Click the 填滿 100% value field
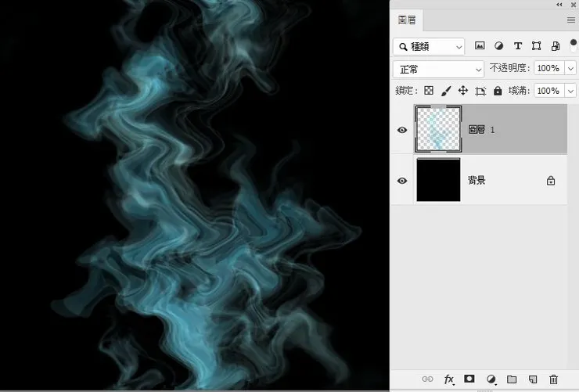Viewport: 579px width, 392px height. 549,91
